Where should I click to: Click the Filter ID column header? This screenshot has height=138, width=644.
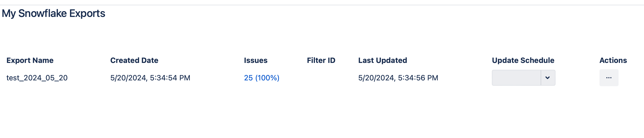(x=321, y=60)
